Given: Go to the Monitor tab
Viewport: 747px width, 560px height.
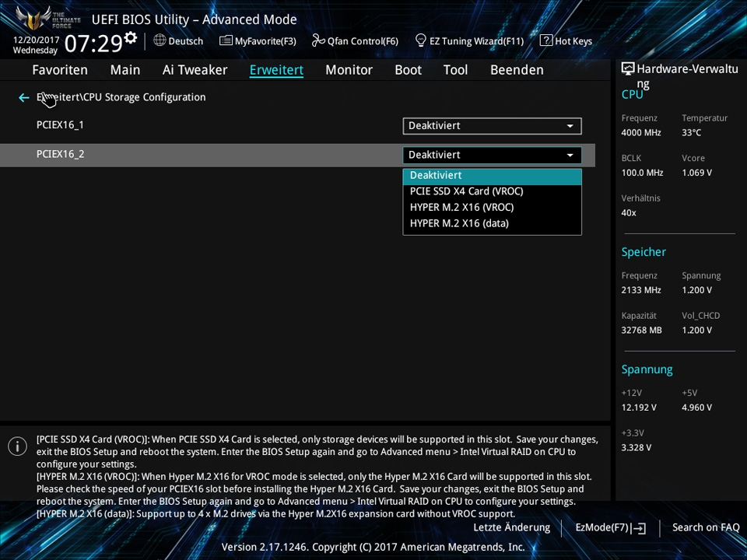Looking at the screenshot, I should click(x=349, y=70).
